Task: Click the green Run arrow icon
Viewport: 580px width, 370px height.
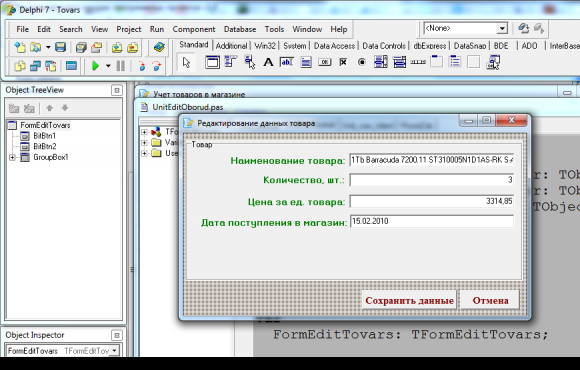Action: pyautogui.click(x=95, y=66)
